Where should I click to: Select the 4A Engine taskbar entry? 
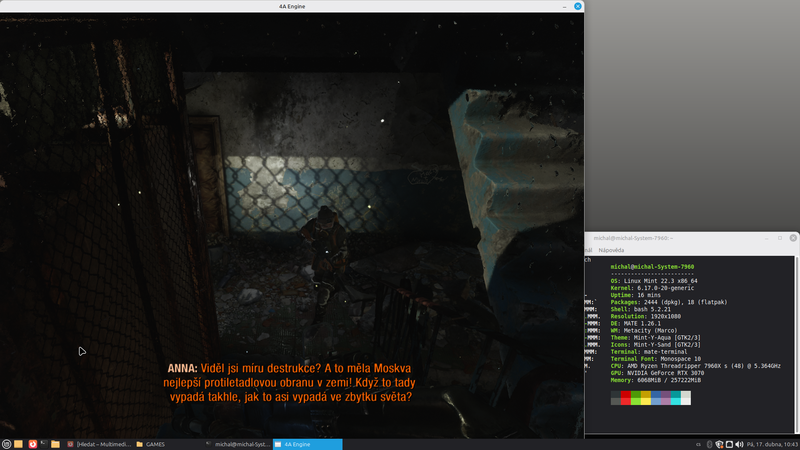point(307,444)
